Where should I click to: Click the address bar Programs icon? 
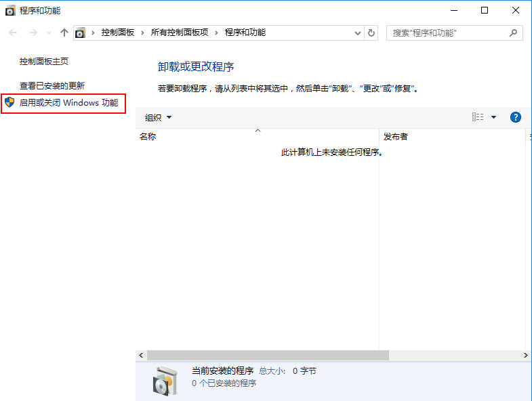click(x=80, y=33)
